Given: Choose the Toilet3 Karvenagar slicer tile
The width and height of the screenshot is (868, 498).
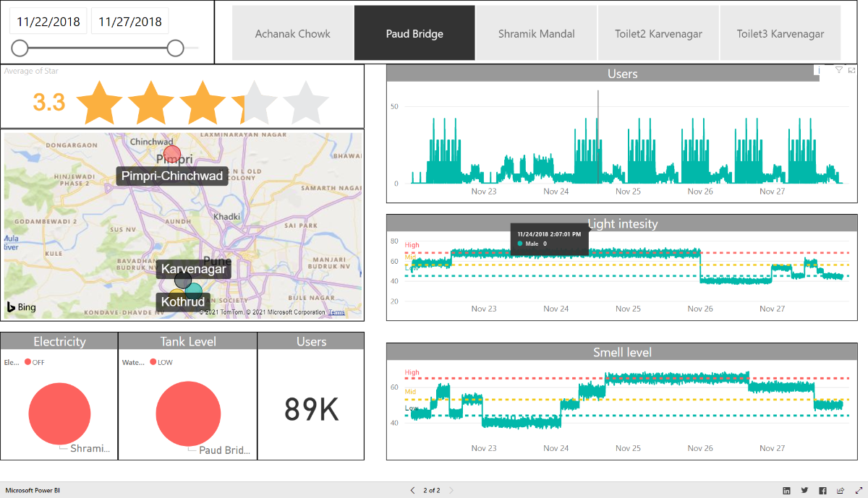Looking at the screenshot, I should click(780, 33).
